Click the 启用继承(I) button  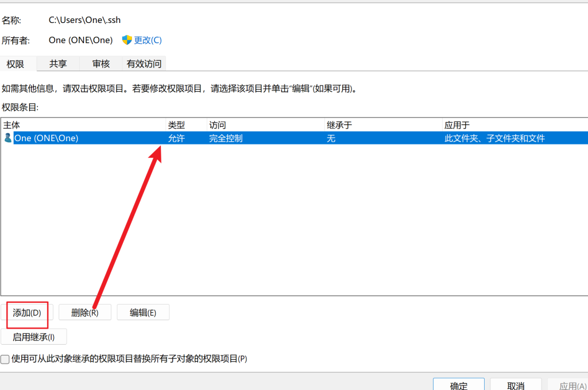click(34, 337)
